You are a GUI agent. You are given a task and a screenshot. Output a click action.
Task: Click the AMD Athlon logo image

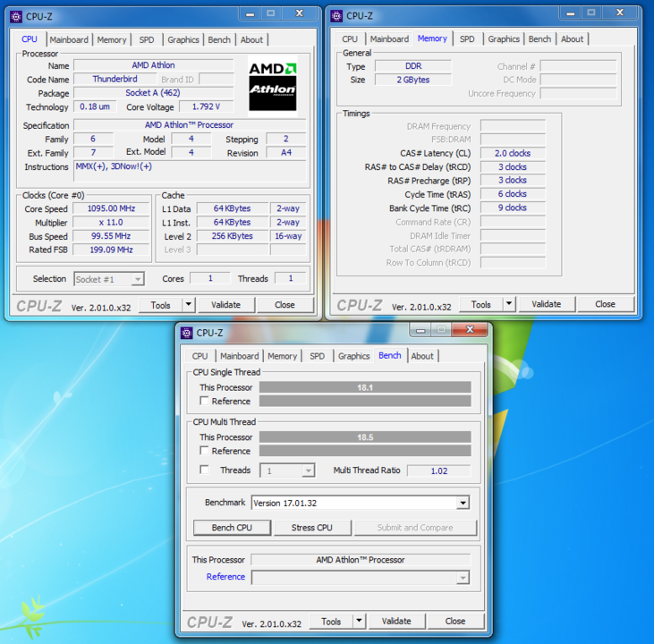[x=272, y=87]
